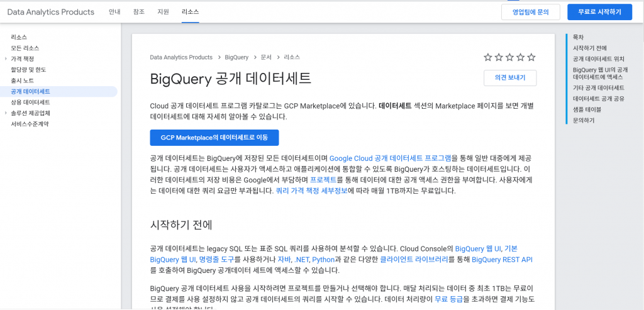Image resolution: width=644 pixels, height=310 pixels.
Task: Open 리소스 in the left sidebar
Action: click(19, 37)
